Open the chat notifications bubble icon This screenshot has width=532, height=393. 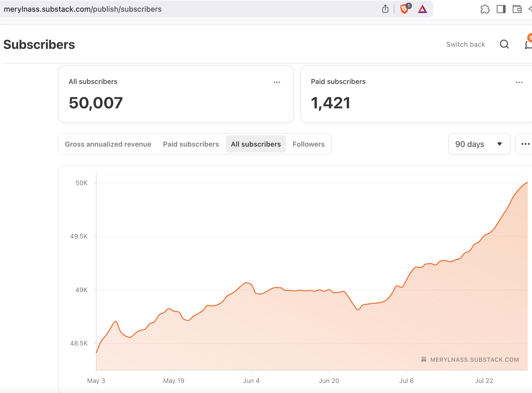coord(529,45)
